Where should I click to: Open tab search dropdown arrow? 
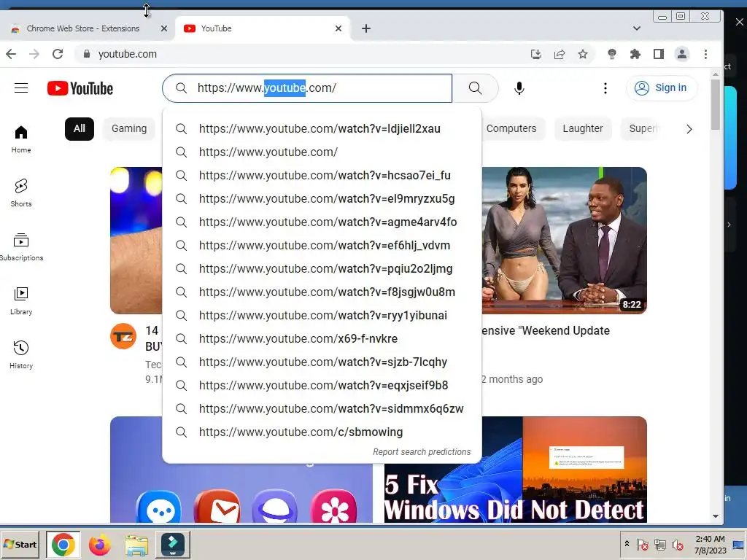[x=636, y=28]
